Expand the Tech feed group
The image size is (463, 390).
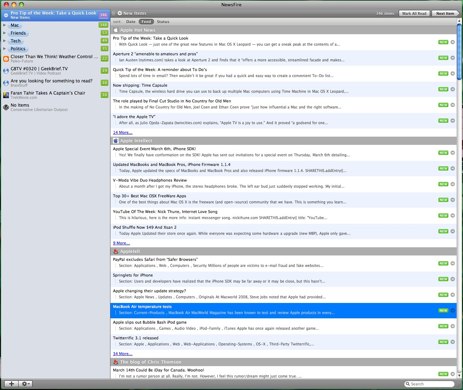(4, 41)
